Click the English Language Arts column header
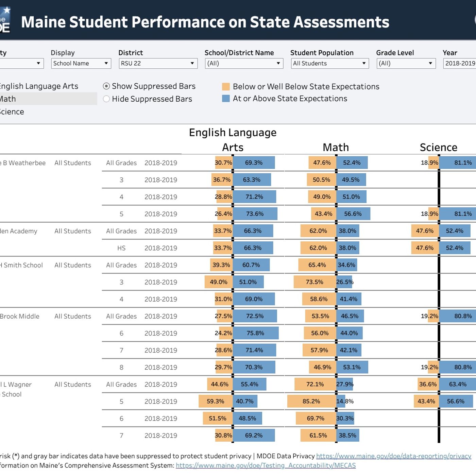Screen dimensions: 476x476 coord(233,140)
